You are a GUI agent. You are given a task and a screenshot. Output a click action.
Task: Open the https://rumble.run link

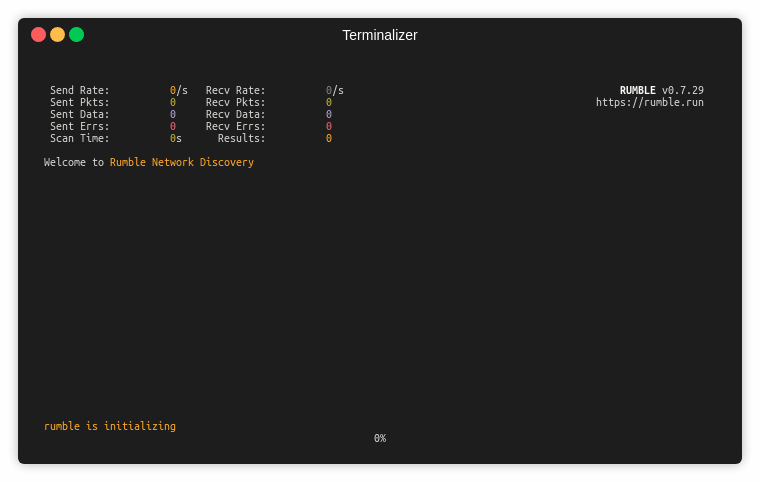(650, 102)
